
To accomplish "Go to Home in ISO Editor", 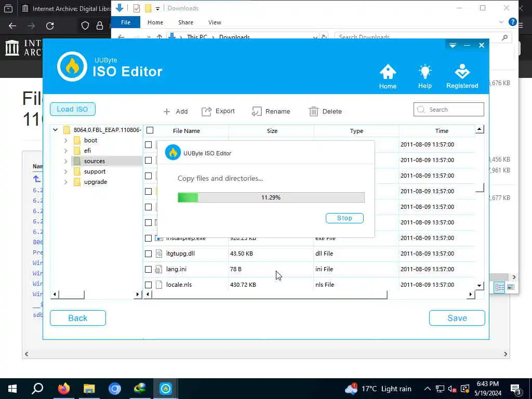I will pyautogui.click(x=388, y=77).
